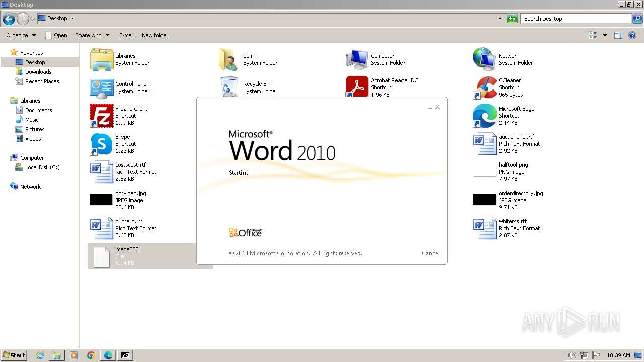Select the Skype shortcut icon
The height and width of the screenshot is (362, 644).
click(102, 144)
